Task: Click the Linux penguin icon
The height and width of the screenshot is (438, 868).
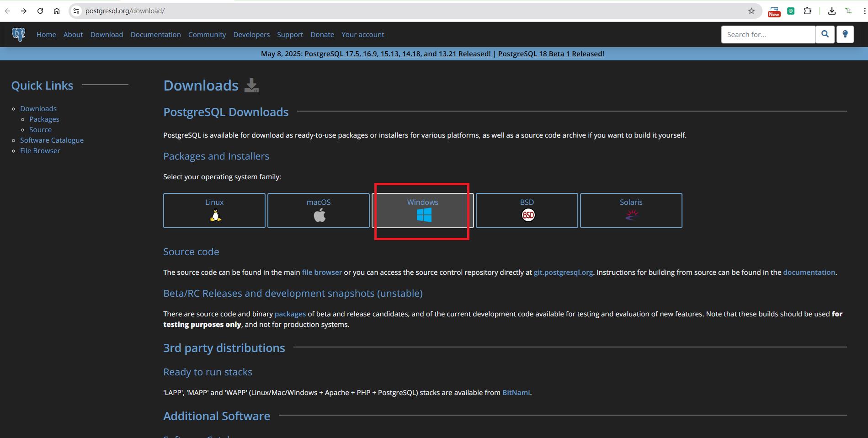Action: point(215,215)
